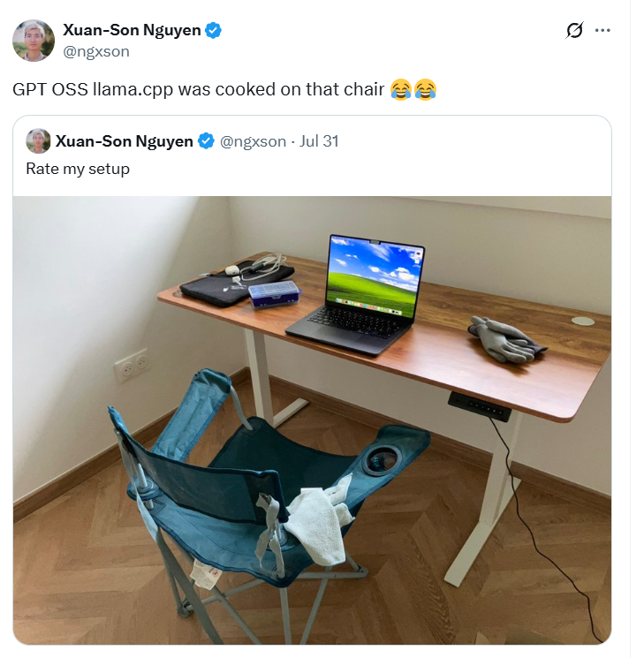This screenshot has width=644, height=658.
Task: Open the Jul 31 timestamp link
Action: (x=319, y=141)
